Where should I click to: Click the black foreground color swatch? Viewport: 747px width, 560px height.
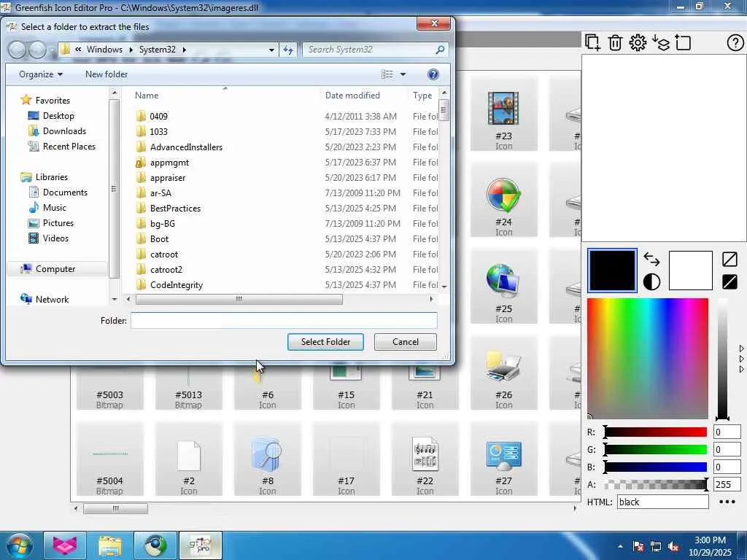[x=612, y=271]
